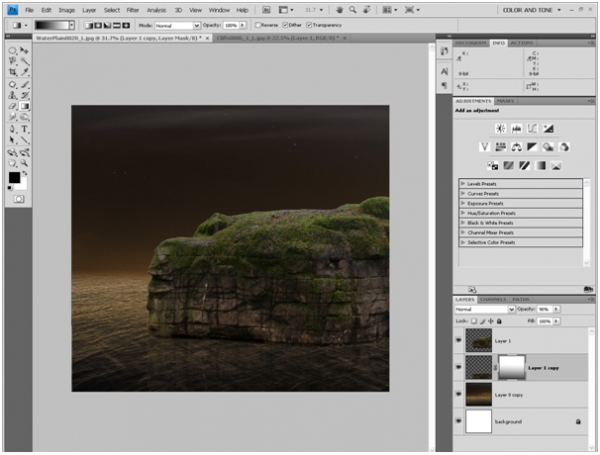Image resolution: width=600 pixels, height=455 pixels.
Task: Add a Curves adjustment
Action: 532,129
